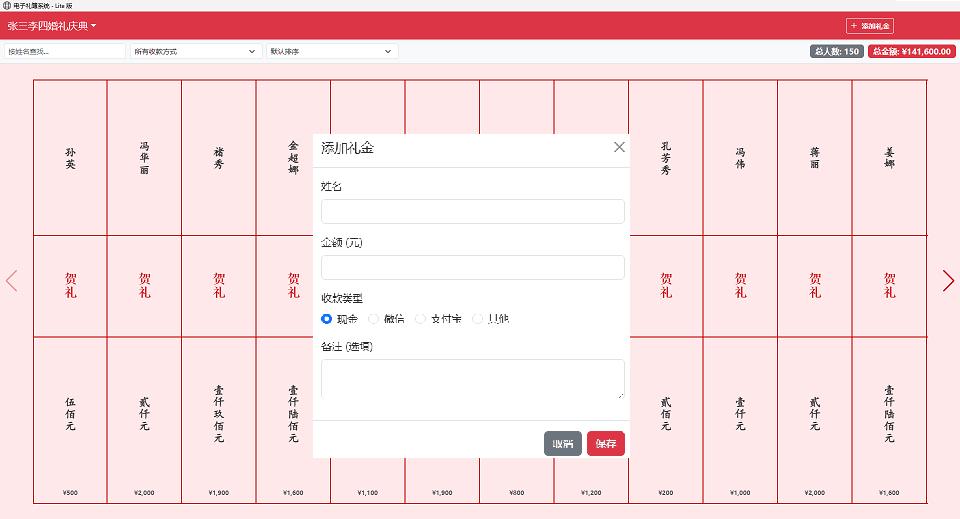
Task: Click the 总金额 ¥141,600.00 badge
Action: point(911,51)
